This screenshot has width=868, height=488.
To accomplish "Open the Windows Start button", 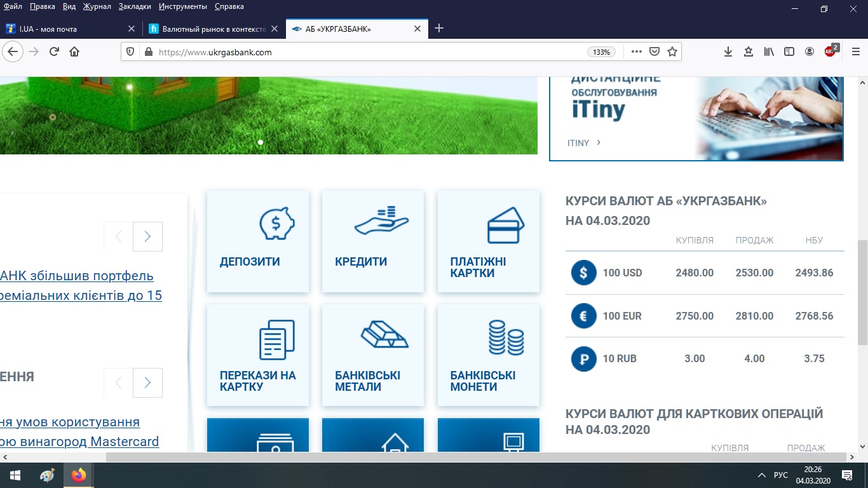I will (15, 475).
